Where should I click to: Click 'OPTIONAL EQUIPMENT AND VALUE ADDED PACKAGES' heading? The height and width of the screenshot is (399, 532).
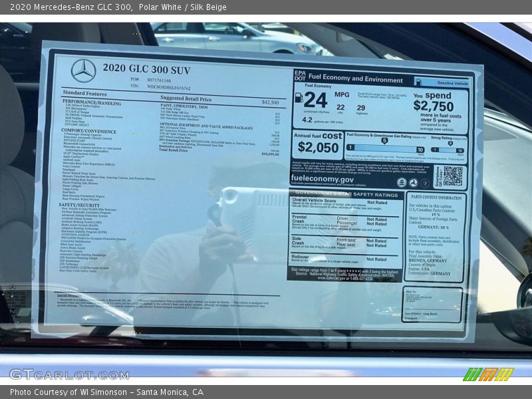(x=206, y=126)
